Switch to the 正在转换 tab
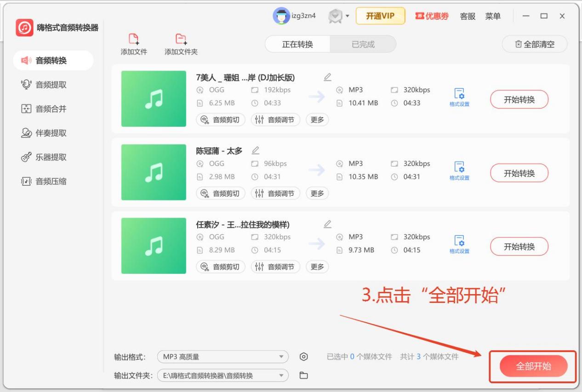This screenshot has width=582, height=392. pyautogui.click(x=297, y=44)
